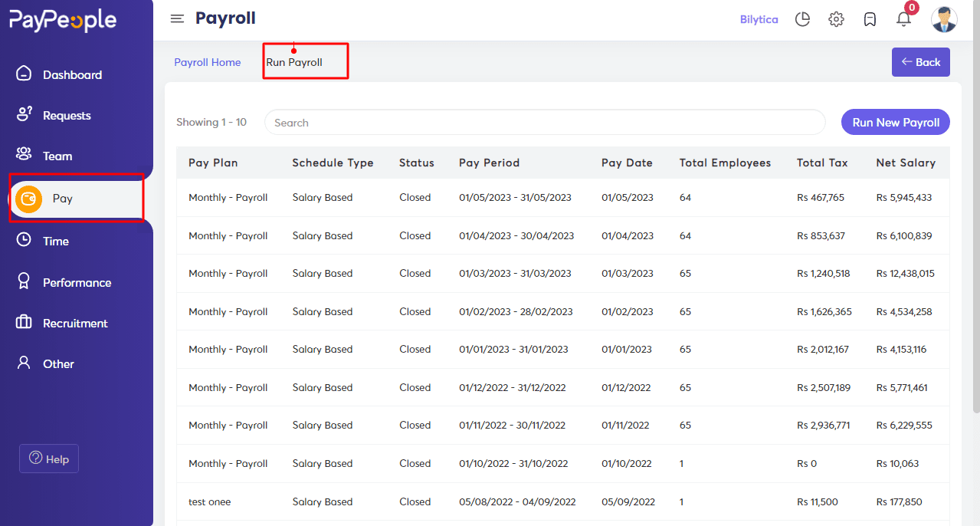Image resolution: width=980 pixels, height=526 pixels.
Task: Click the Help button
Action: (49, 459)
